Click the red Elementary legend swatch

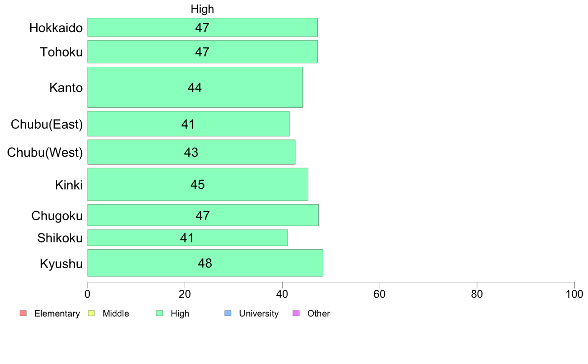click(x=23, y=313)
